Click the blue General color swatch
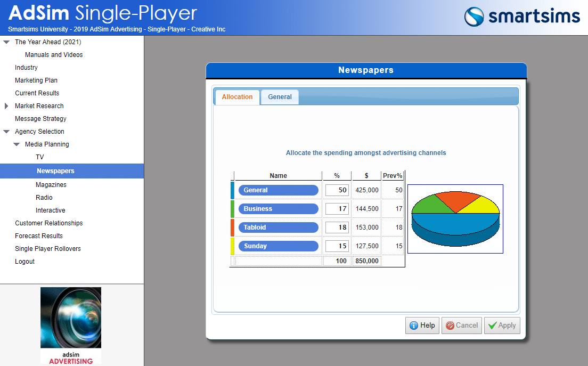This screenshot has height=366, width=588. [x=232, y=190]
